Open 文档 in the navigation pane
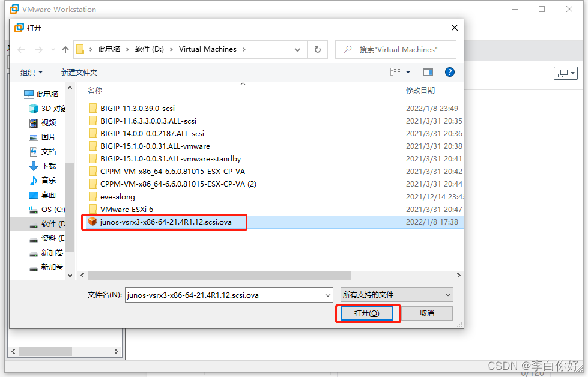This screenshot has height=377, width=588. 43,151
